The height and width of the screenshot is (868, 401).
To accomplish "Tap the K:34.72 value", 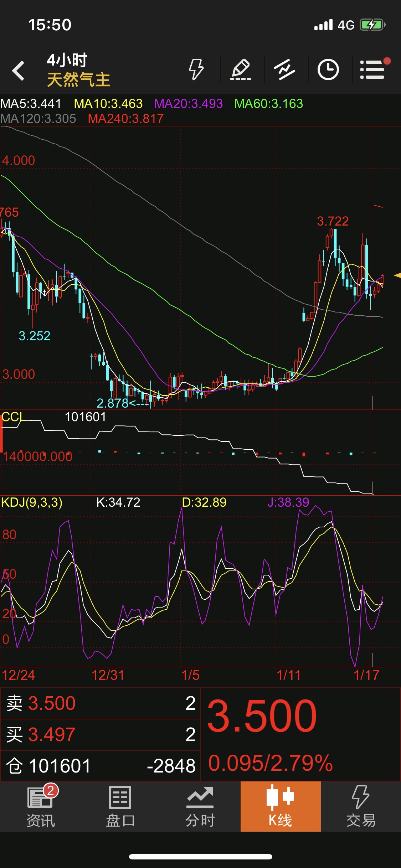I will 118,502.
